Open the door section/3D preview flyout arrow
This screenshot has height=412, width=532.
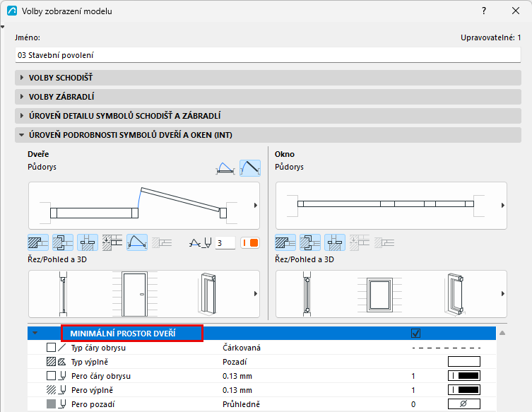(256, 293)
